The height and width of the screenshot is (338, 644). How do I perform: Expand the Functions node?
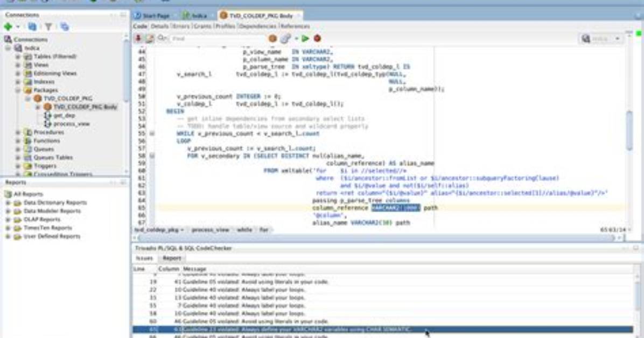click(18, 140)
